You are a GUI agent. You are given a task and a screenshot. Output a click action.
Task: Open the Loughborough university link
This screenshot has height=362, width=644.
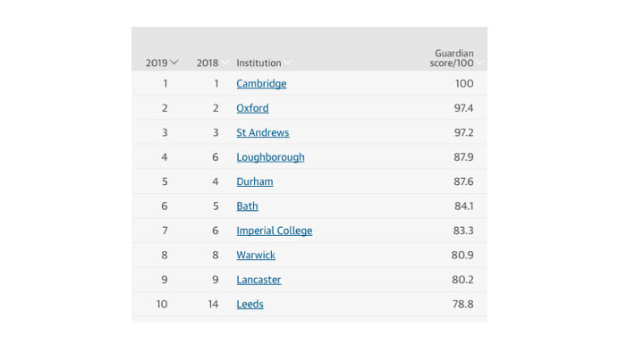point(270,157)
